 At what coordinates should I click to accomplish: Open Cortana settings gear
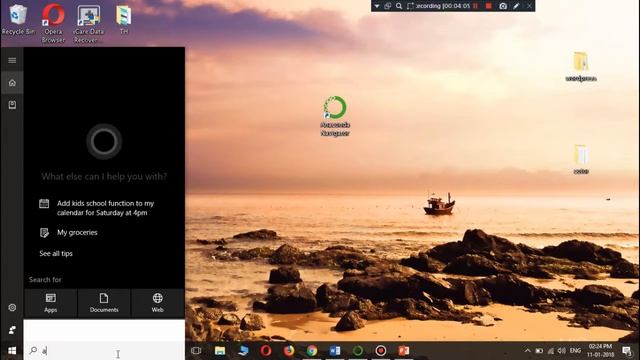(x=12, y=307)
